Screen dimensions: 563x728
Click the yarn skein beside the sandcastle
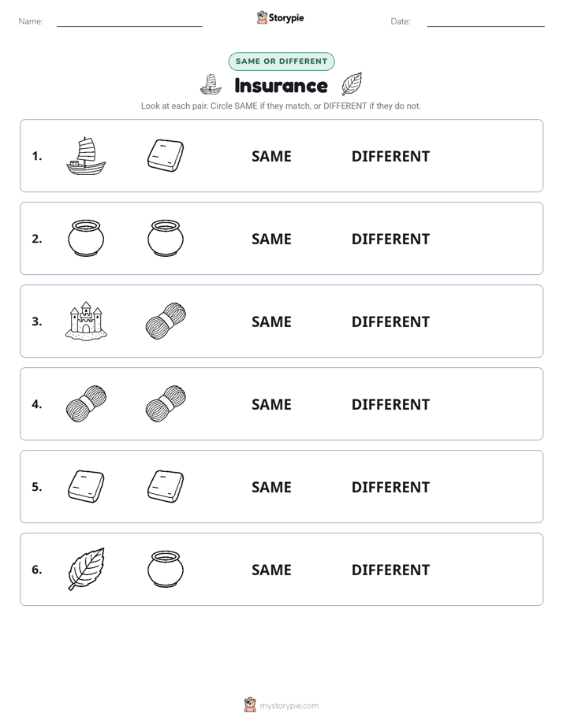coord(166,321)
